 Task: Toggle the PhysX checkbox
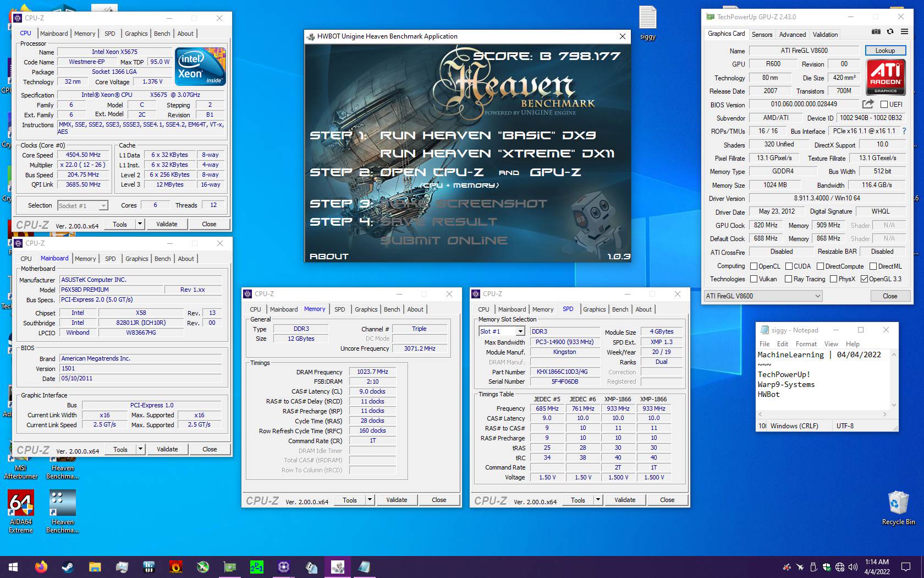833,279
